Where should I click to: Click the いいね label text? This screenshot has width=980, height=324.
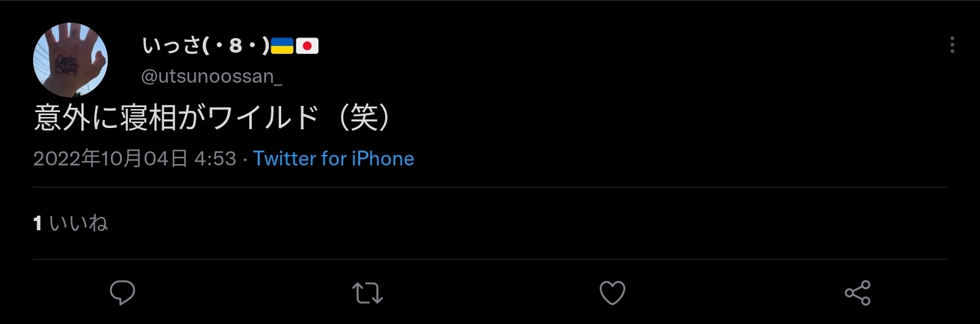[78, 223]
